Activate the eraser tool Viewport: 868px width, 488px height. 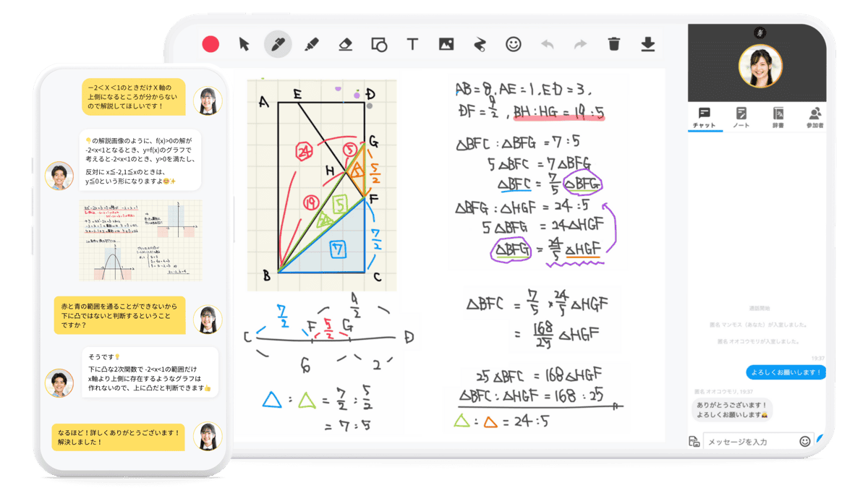[x=345, y=44]
